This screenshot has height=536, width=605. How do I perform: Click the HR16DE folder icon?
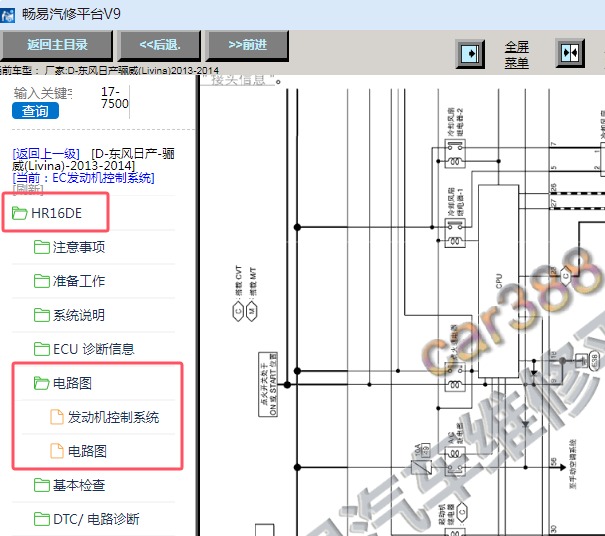click(x=19, y=213)
